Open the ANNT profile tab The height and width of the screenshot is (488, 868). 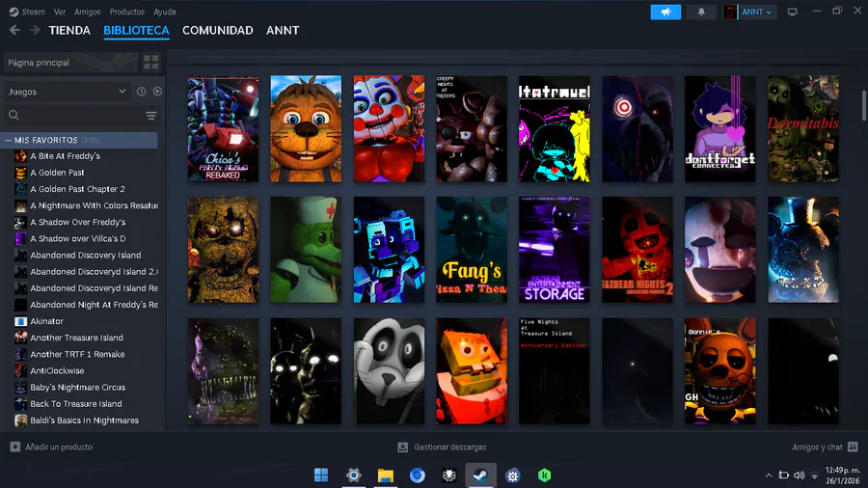click(283, 31)
